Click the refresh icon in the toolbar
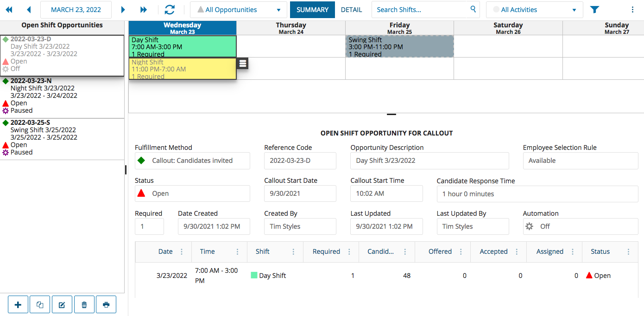The width and height of the screenshot is (644, 316). click(170, 10)
